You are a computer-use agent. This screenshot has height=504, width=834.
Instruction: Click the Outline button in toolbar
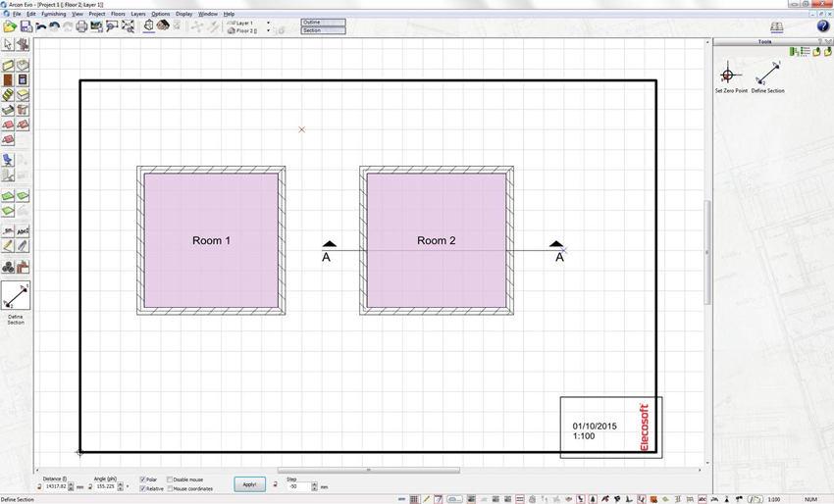coord(324,23)
